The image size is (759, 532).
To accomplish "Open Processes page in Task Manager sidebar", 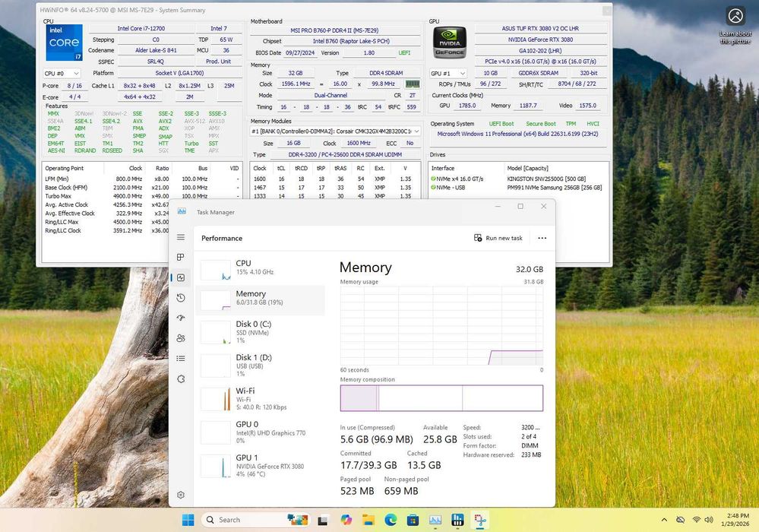I will 181,257.
